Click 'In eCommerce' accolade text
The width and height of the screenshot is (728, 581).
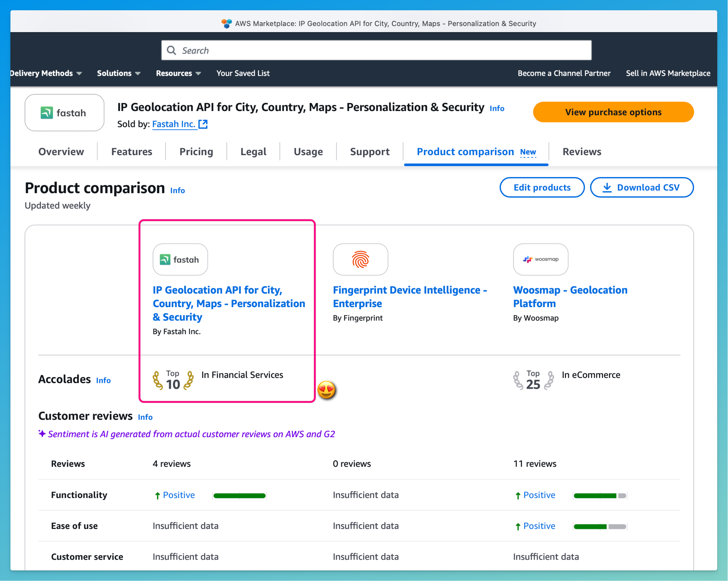tap(591, 375)
